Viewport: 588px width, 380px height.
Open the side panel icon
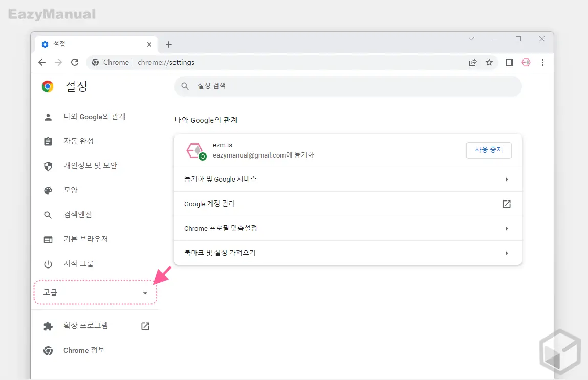click(x=509, y=62)
